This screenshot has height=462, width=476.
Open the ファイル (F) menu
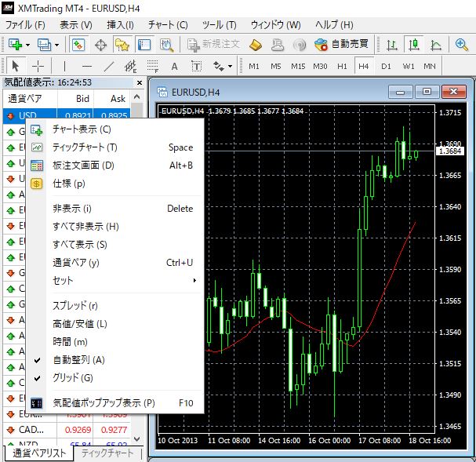click(25, 24)
